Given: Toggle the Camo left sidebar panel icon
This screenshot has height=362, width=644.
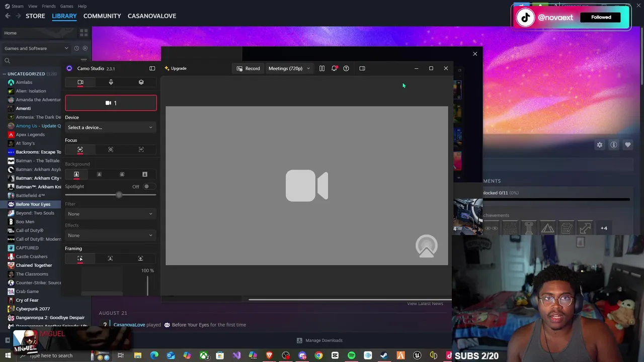Looking at the screenshot, I should 152,68.
